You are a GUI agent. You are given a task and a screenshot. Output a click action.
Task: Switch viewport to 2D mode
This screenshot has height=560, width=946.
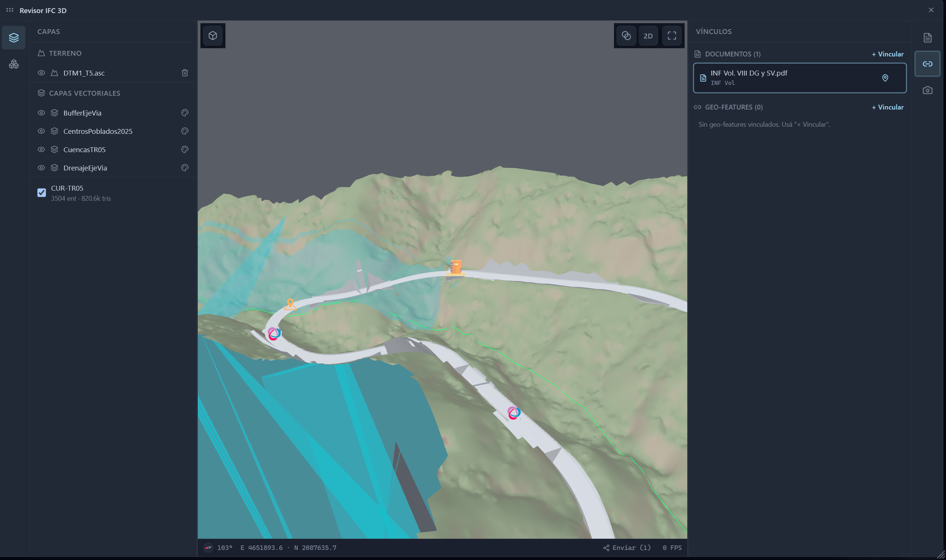coord(648,36)
